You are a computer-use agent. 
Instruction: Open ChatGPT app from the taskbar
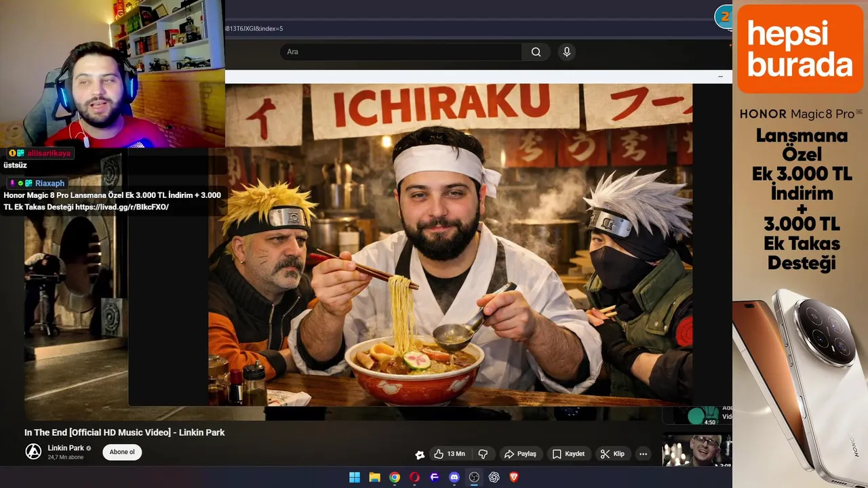(494, 477)
